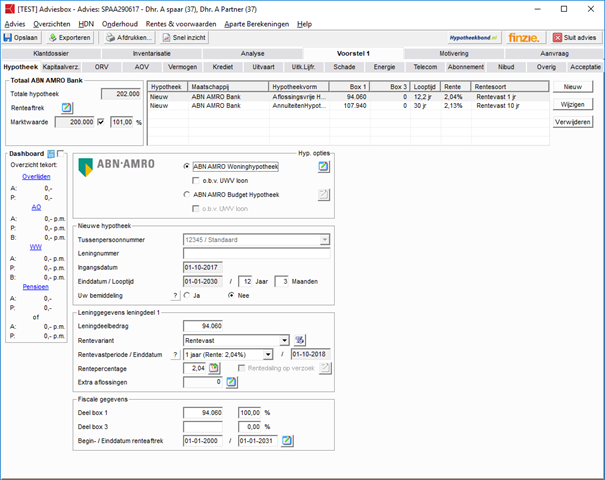Edit ABN AMRO Woninghypotheek options icon
The height and width of the screenshot is (480, 605).
click(323, 167)
